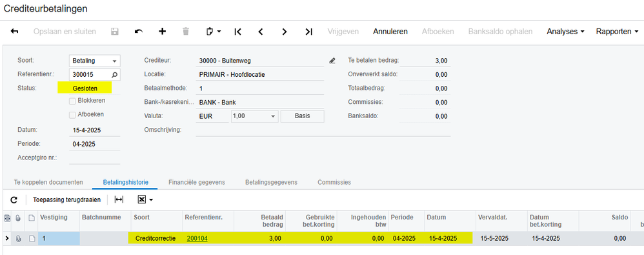
Task: Click the fit columns width icon
Action: pyautogui.click(x=119, y=199)
